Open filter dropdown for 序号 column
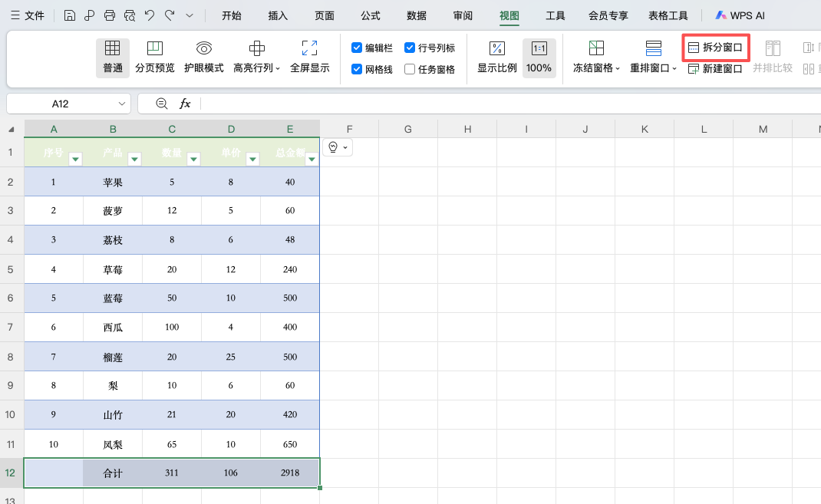Image resolution: width=821 pixels, height=504 pixels. click(x=75, y=159)
